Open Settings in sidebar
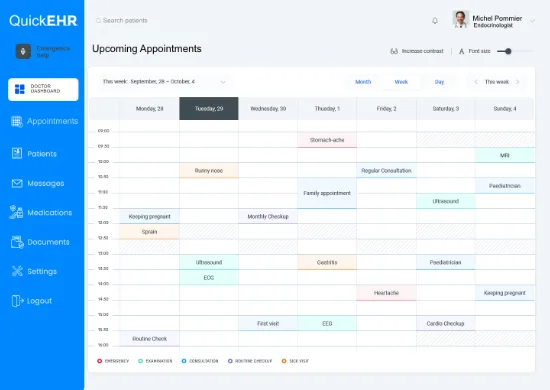This screenshot has width=550, height=390. tap(34, 271)
